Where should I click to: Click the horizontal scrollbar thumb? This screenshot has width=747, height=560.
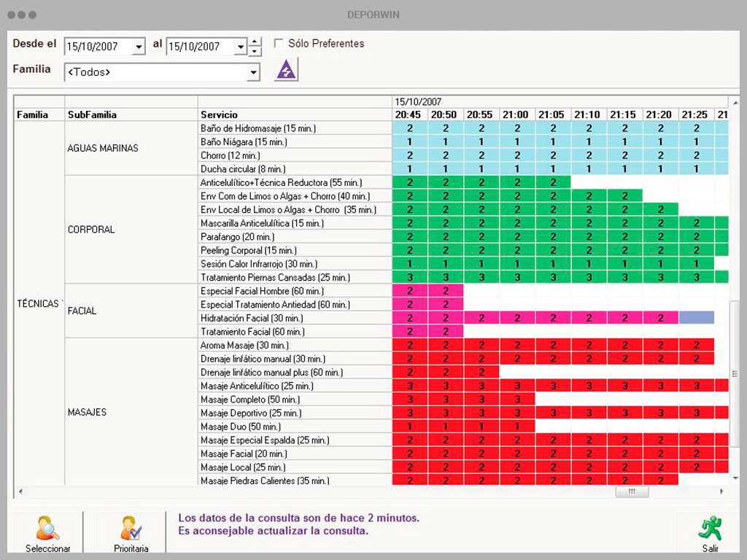[x=632, y=491]
